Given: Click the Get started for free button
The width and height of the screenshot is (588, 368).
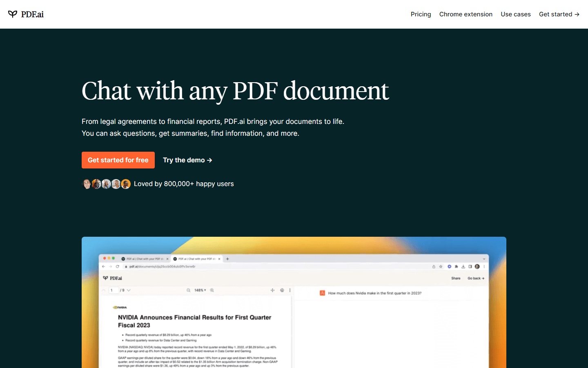Looking at the screenshot, I should [118, 160].
